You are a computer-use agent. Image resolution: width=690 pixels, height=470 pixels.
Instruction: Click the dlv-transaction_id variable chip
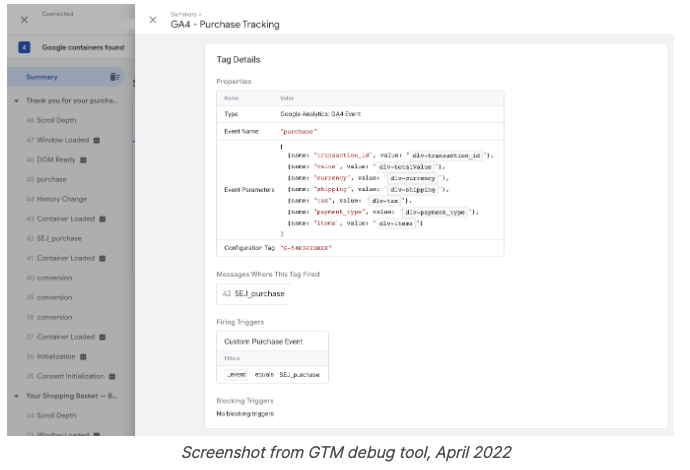click(446, 155)
